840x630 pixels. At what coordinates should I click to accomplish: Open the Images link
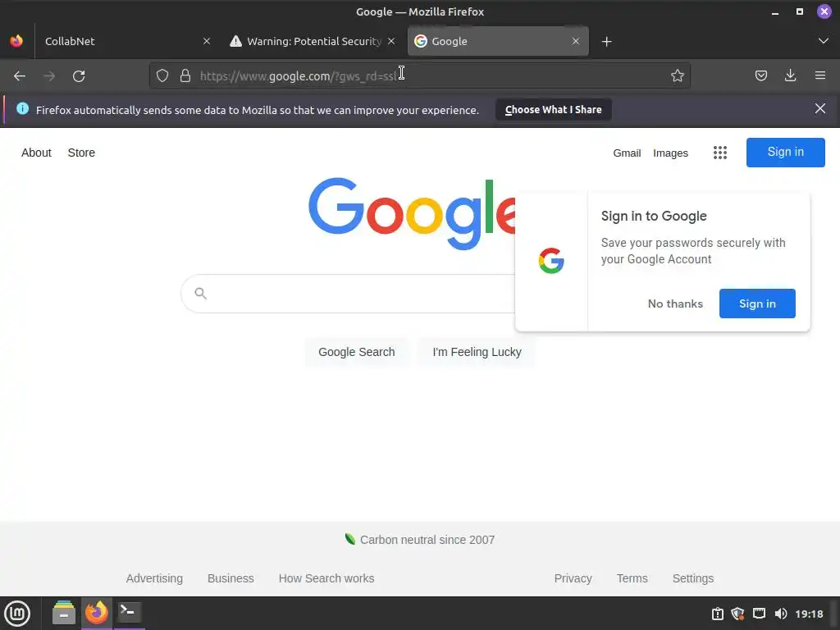[670, 153]
